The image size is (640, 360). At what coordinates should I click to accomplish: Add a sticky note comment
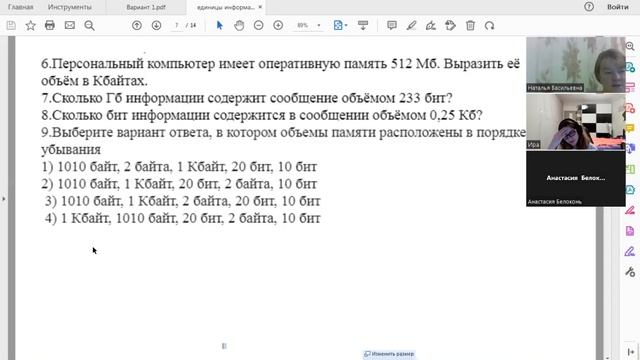pos(392,25)
